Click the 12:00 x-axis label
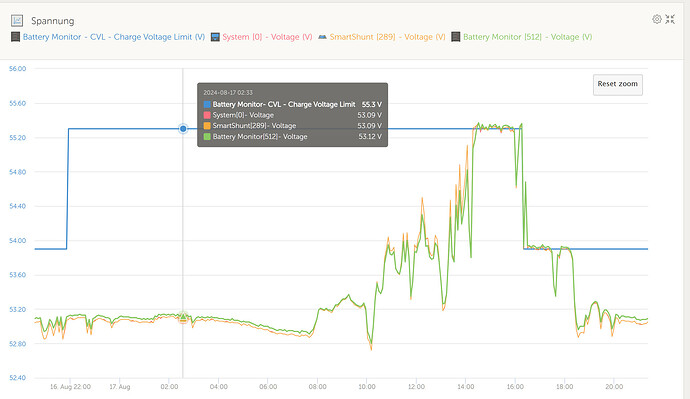 coord(416,387)
